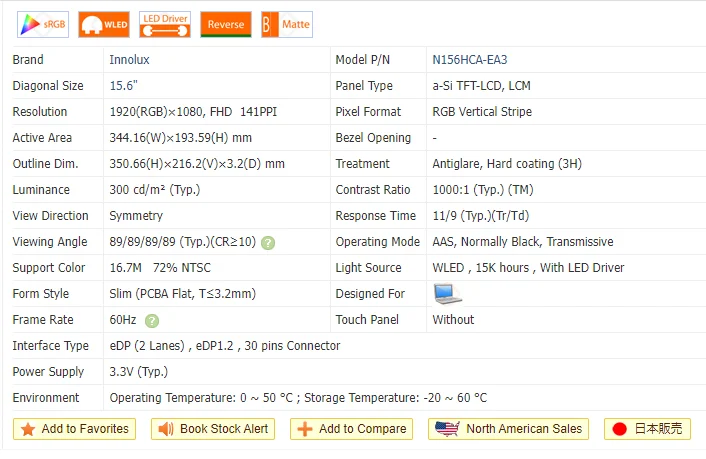Click Add to Compare button label

362,429
